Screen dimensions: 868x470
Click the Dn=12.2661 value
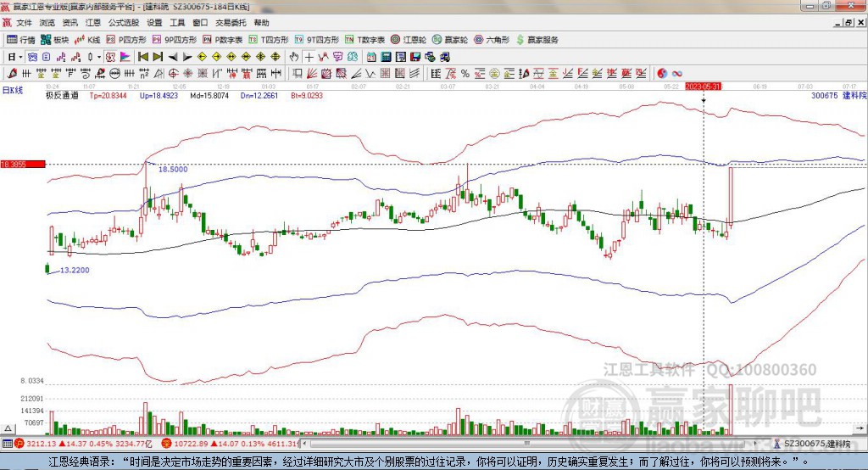[259, 95]
